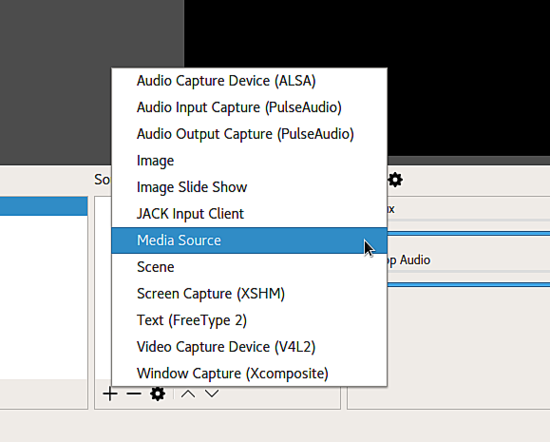The width and height of the screenshot is (550, 442).
Task: Move source up with the up arrow
Action: click(188, 394)
